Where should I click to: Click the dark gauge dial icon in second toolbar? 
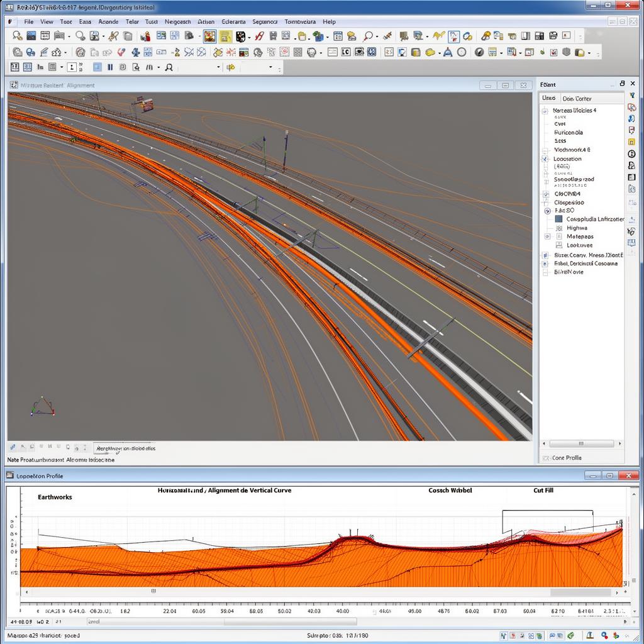[x=479, y=53]
